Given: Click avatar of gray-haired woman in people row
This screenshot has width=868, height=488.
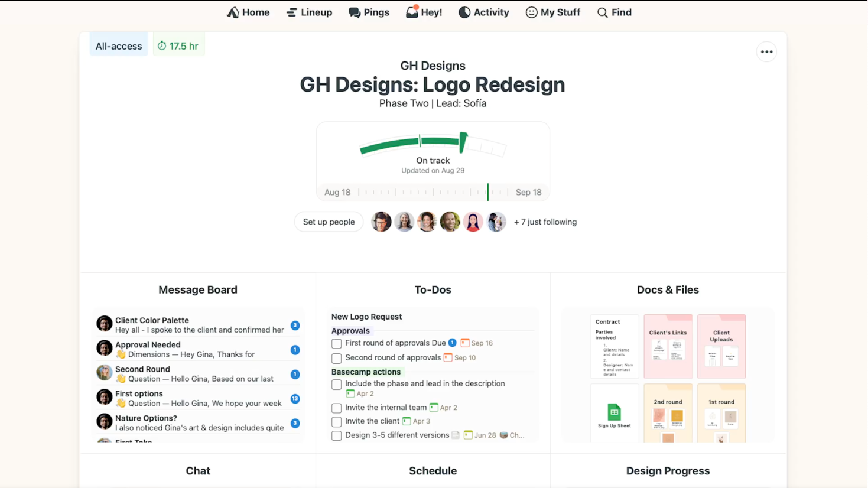Looking at the screenshot, I should (x=404, y=222).
